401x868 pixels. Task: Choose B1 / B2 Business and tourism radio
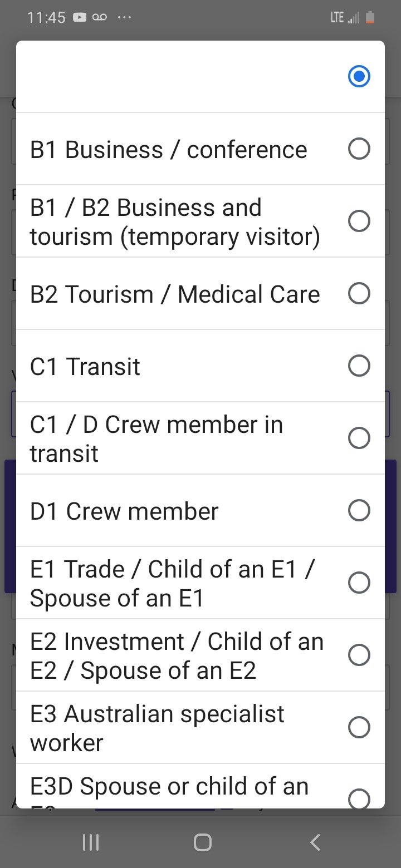click(x=359, y=221)
